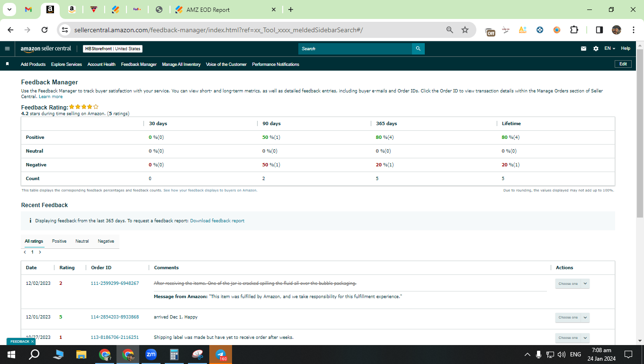Open Explore Services in the navigation bar

pos(66,64)
